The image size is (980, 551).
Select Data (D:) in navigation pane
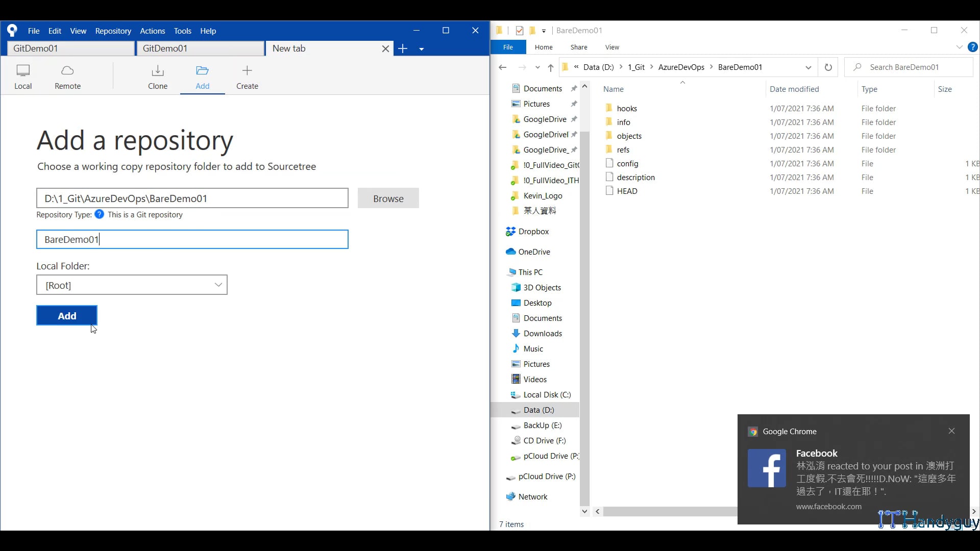tap(538, 410)
